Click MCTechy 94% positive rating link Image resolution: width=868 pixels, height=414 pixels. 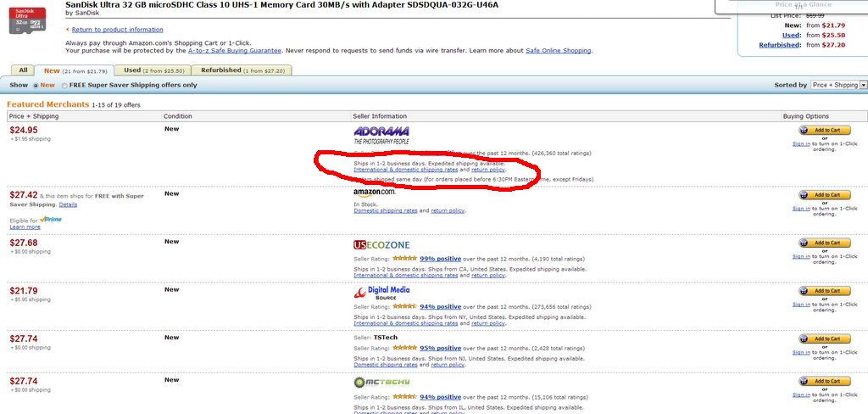(441, 397)
